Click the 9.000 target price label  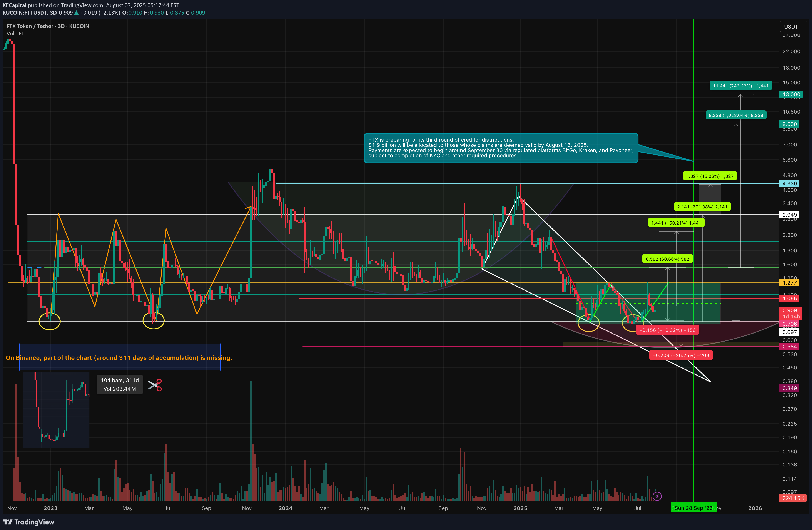789,124
